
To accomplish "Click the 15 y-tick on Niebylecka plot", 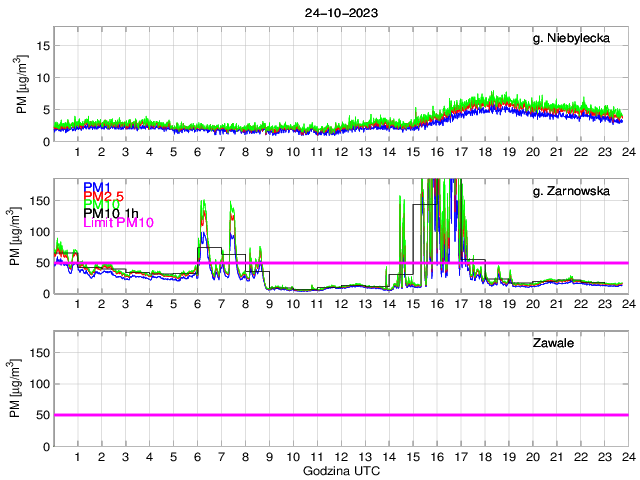I will 42,45.
